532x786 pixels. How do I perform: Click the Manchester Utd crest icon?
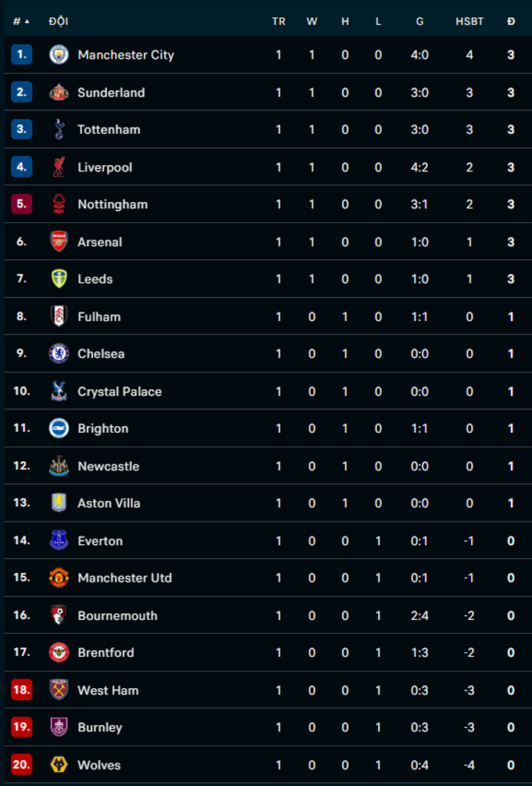tap(59, 578)
